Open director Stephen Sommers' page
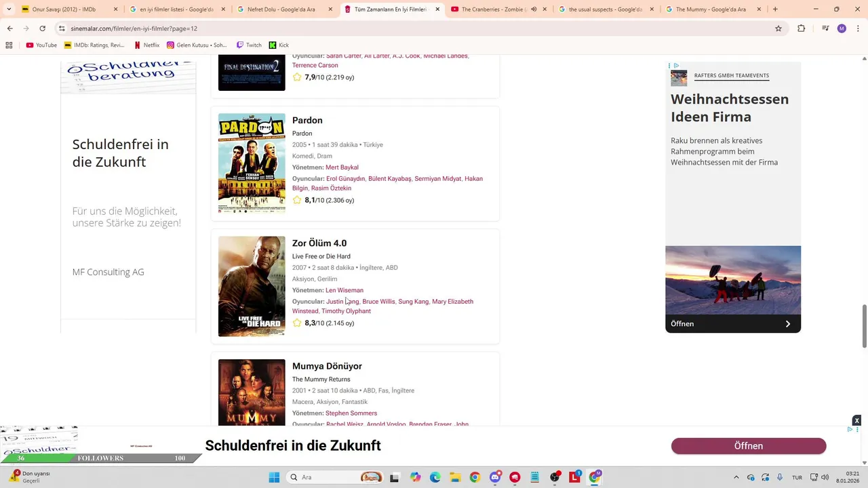868x488 pixels. pos(351,413)
